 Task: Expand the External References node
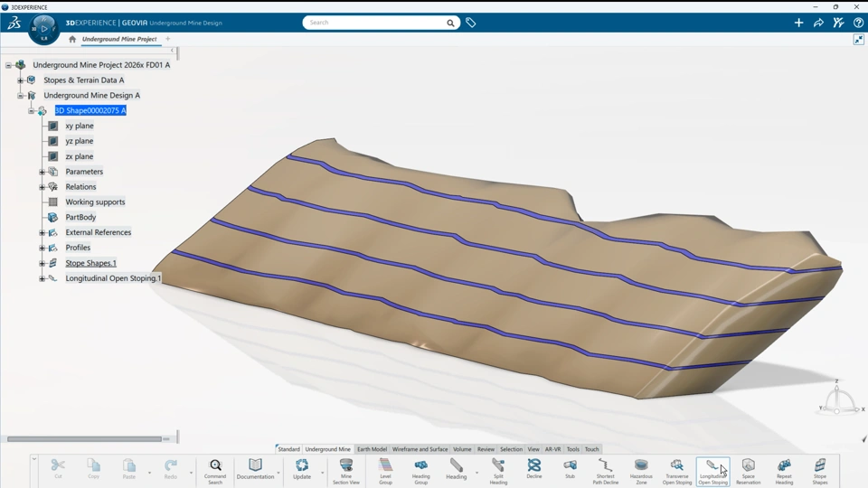[x=42, y=233]
